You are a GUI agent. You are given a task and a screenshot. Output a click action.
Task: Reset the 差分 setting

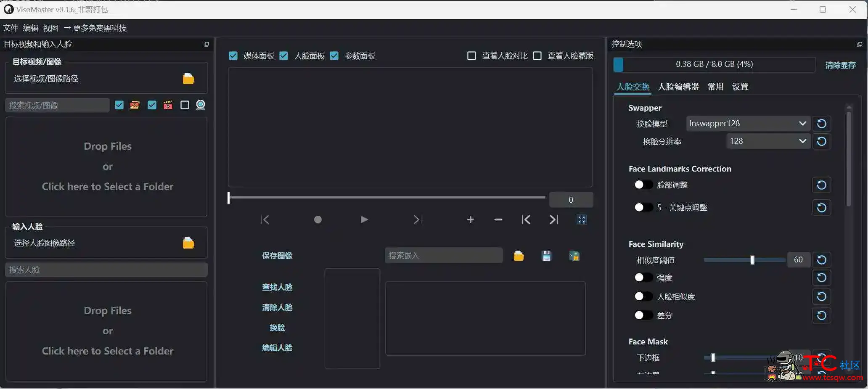click(x=821, y=315)
